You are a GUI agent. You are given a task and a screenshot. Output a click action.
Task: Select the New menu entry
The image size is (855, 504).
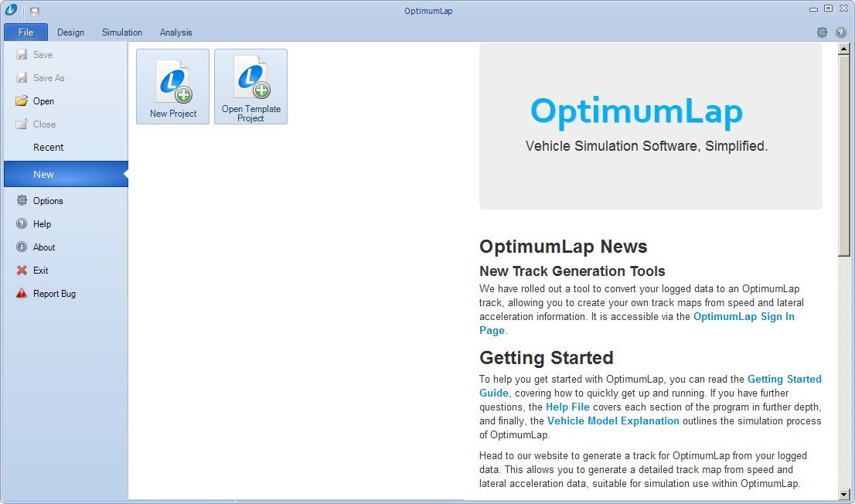(x=66, y=174)
